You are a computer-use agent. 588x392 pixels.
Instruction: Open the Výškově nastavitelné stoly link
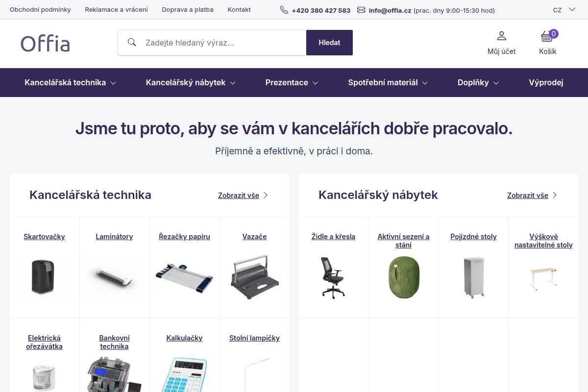pyautogui.click(x=543, y=241)
